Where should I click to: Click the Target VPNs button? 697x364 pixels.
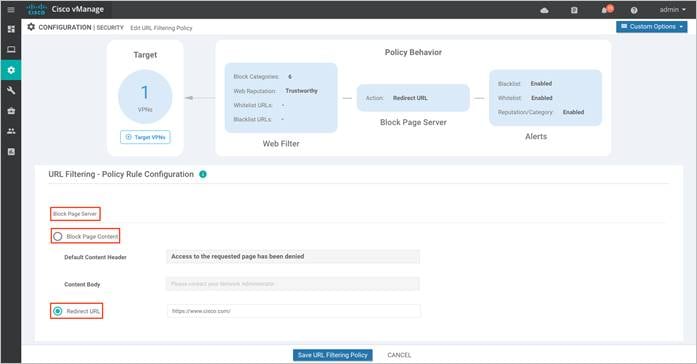coord(145,137)
